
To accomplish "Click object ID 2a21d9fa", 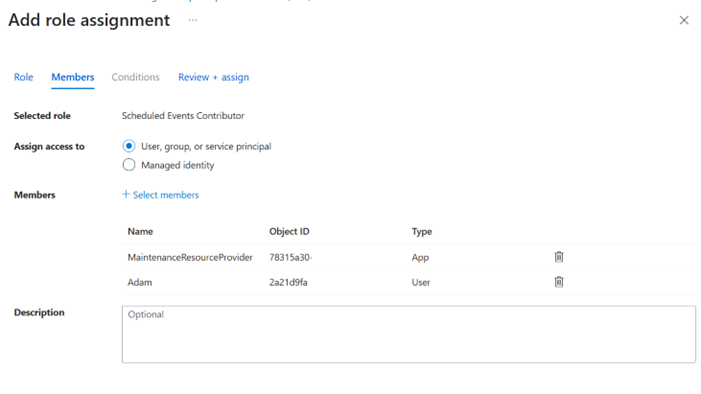I will [x=288, y=282].
